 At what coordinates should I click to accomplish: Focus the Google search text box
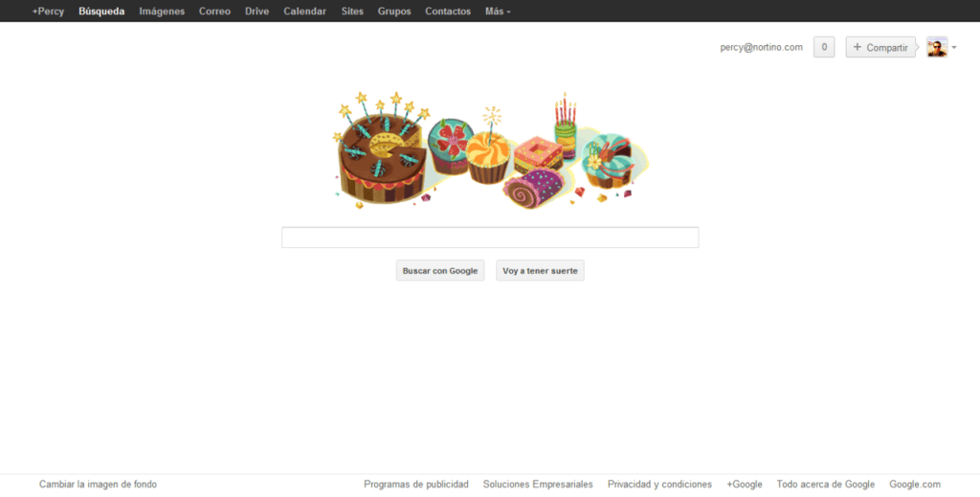pyautogui.click(x=490, y=237)
